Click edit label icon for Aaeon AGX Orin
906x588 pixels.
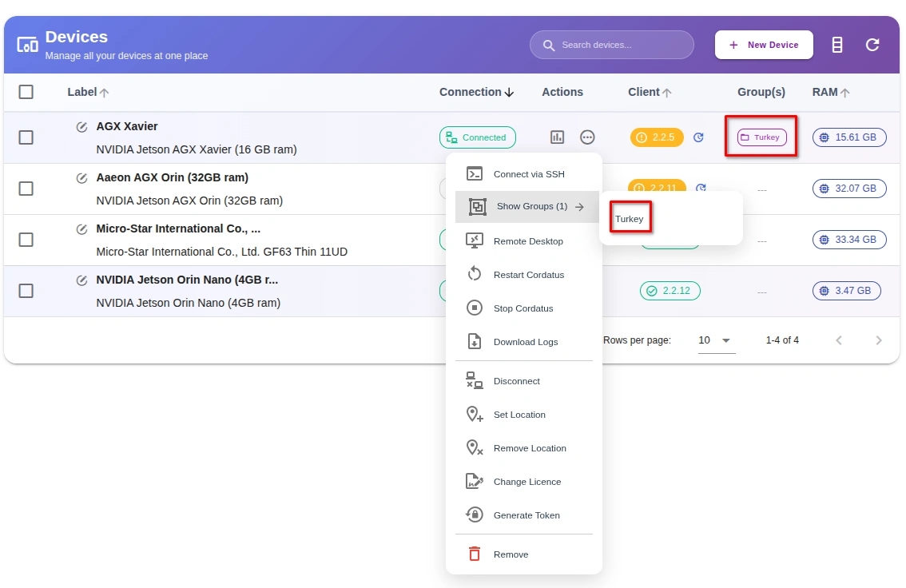click(x=81, y=178)
